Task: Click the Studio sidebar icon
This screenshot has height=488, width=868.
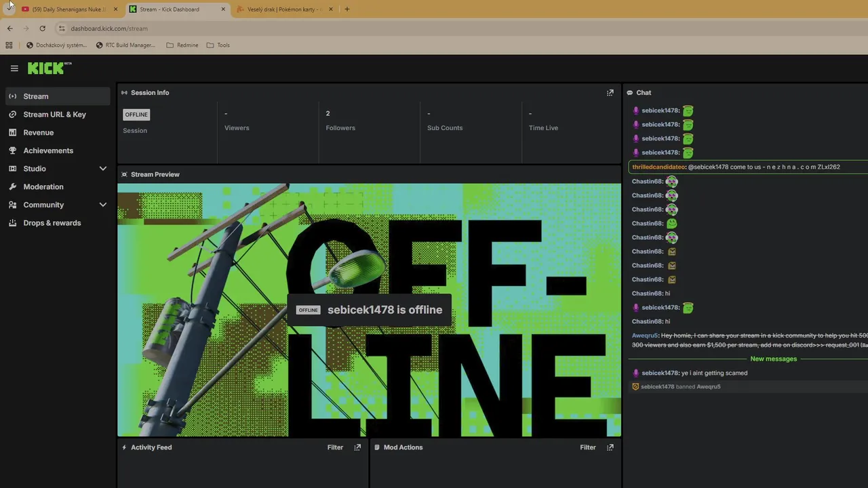Action: [x=12, y=169]
